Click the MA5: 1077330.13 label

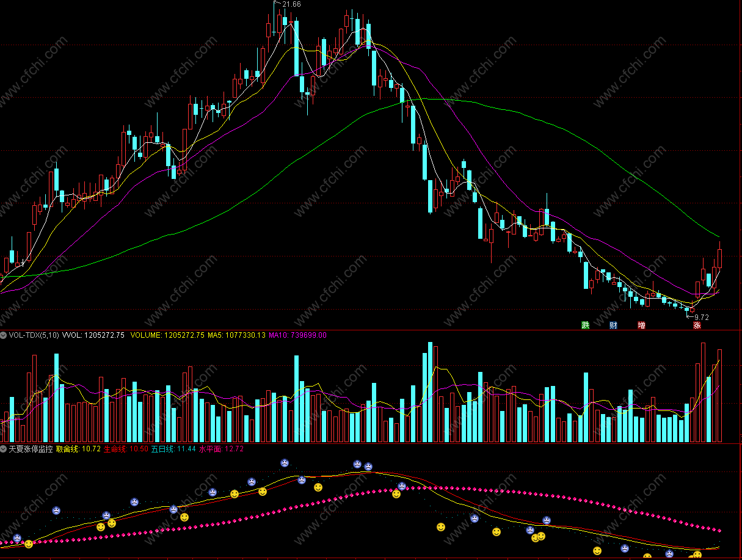tap(236, 335)
